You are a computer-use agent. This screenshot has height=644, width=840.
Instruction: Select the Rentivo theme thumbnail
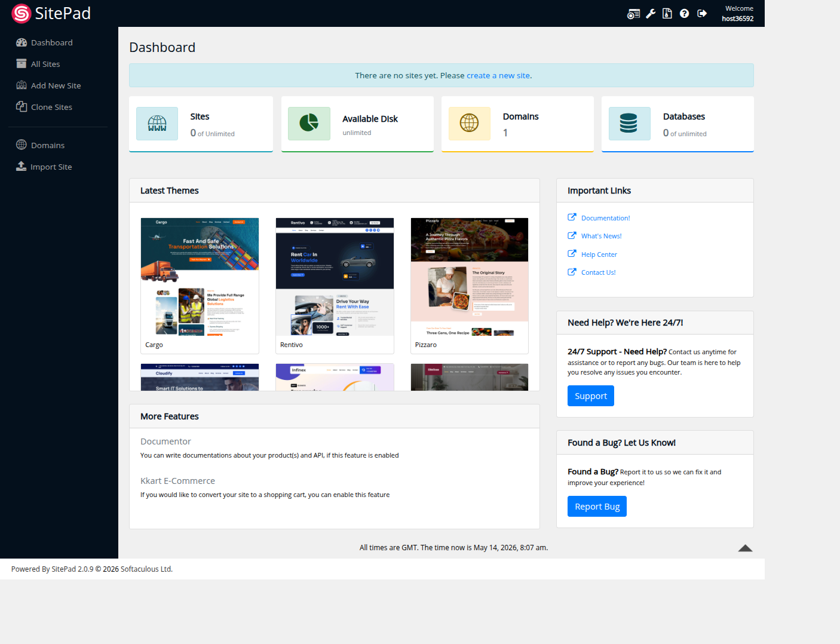pos(335,277)
